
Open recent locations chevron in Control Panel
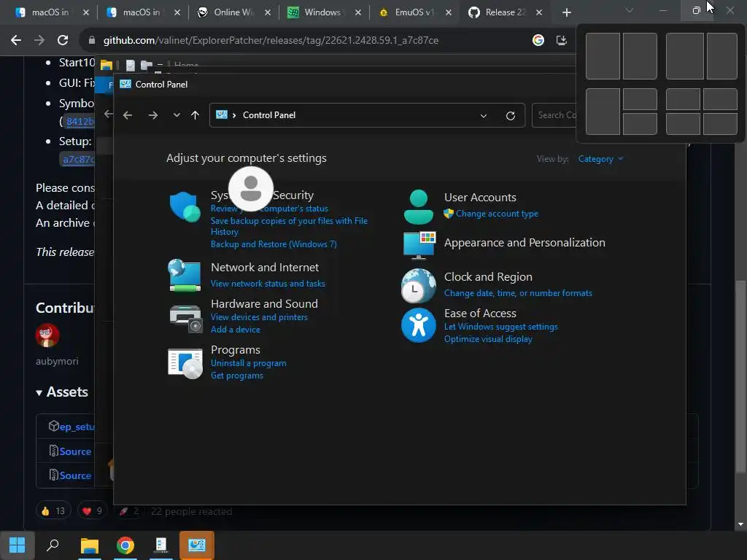click(x=177, y=115)
